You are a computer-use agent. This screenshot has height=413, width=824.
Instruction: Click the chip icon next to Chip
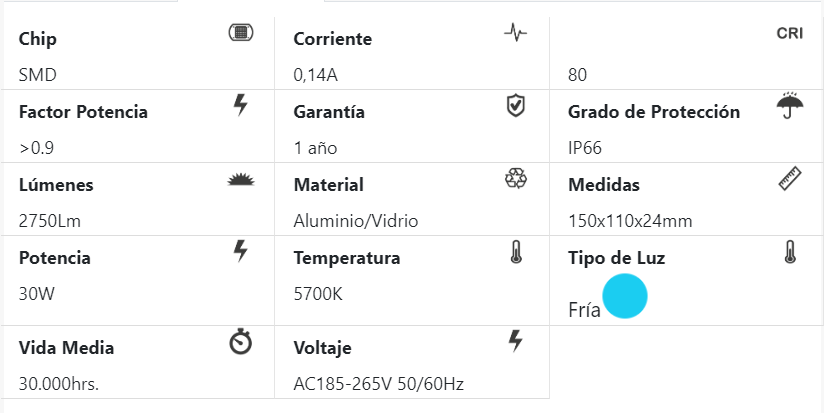pos(240,32)
